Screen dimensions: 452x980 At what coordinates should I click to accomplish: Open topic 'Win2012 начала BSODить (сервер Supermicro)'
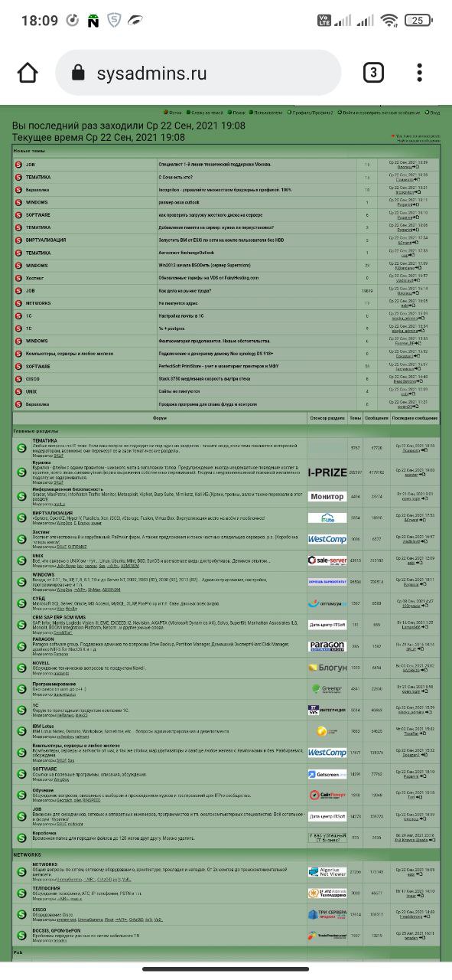click(203, 266)
